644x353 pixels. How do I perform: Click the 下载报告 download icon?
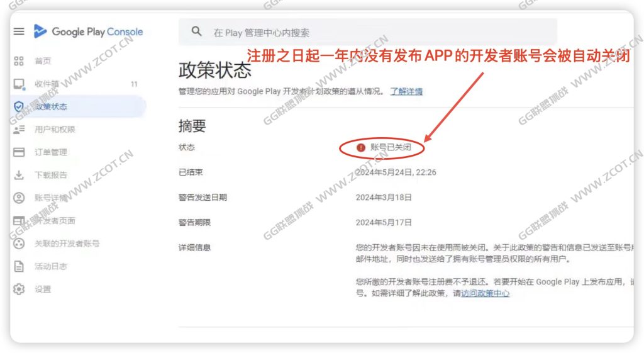point(19,175)
